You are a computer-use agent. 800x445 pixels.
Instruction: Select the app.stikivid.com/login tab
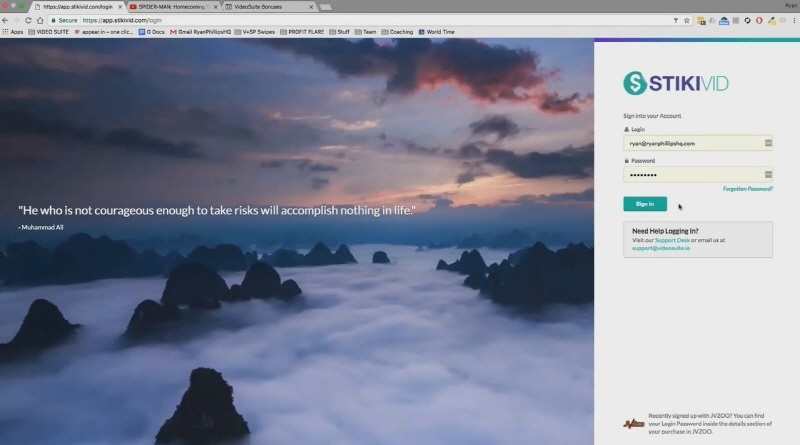pyautogui.click(x=77, y=7)
